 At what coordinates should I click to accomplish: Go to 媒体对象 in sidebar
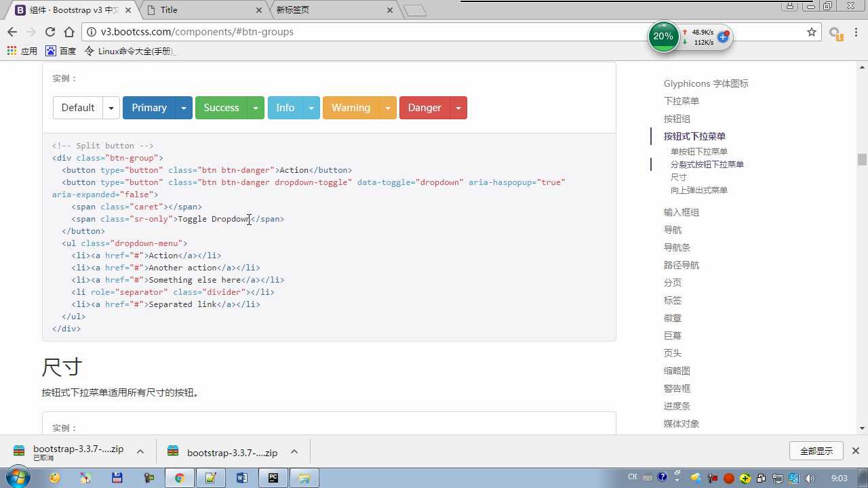[x=682, y=424]
